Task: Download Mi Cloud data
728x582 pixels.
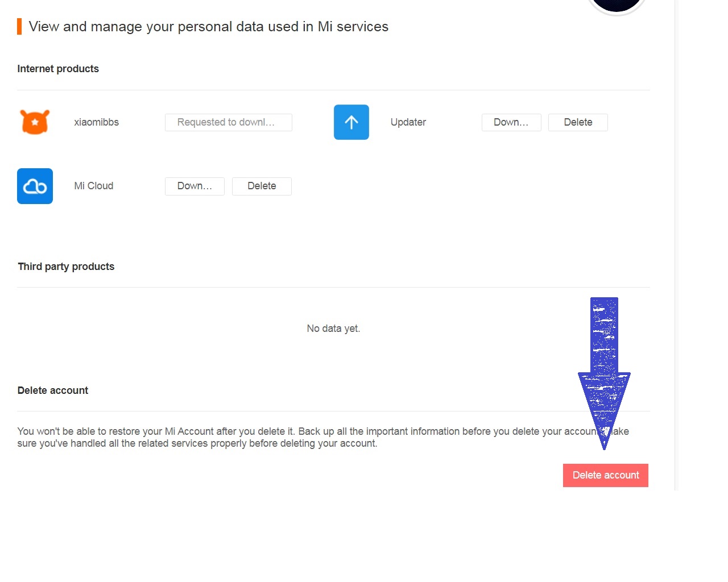Action: (x=195, y=186)
